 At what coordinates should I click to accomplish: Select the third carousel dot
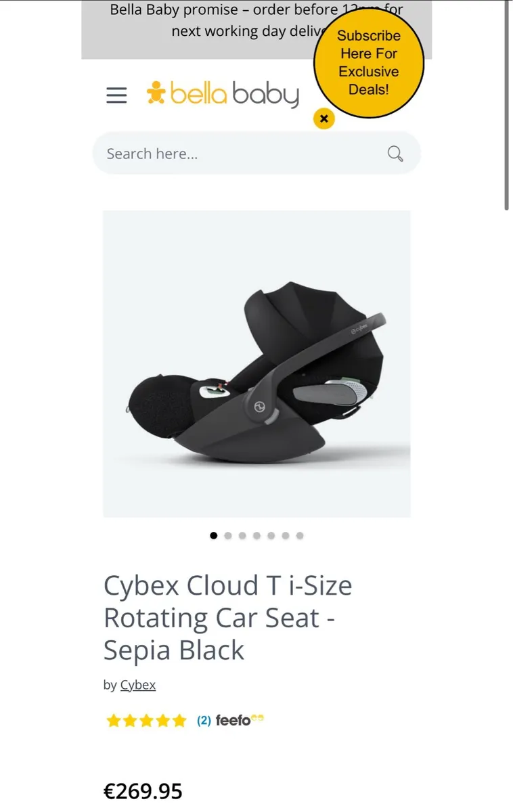coord(242,535)
